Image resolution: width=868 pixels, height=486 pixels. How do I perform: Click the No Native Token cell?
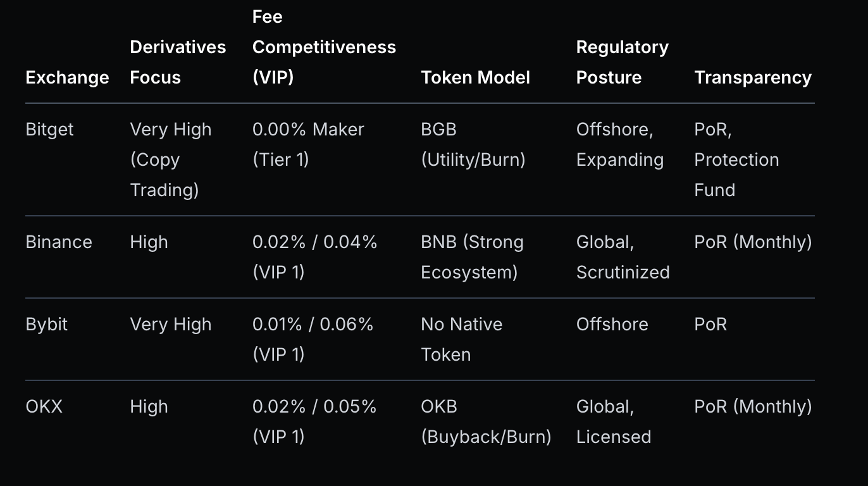tap(461, 339)
